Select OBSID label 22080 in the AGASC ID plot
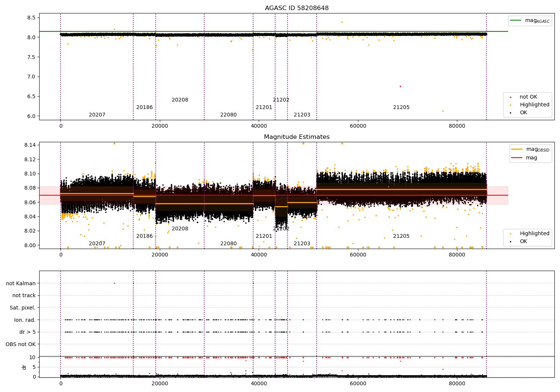 (x=228, y=115)
